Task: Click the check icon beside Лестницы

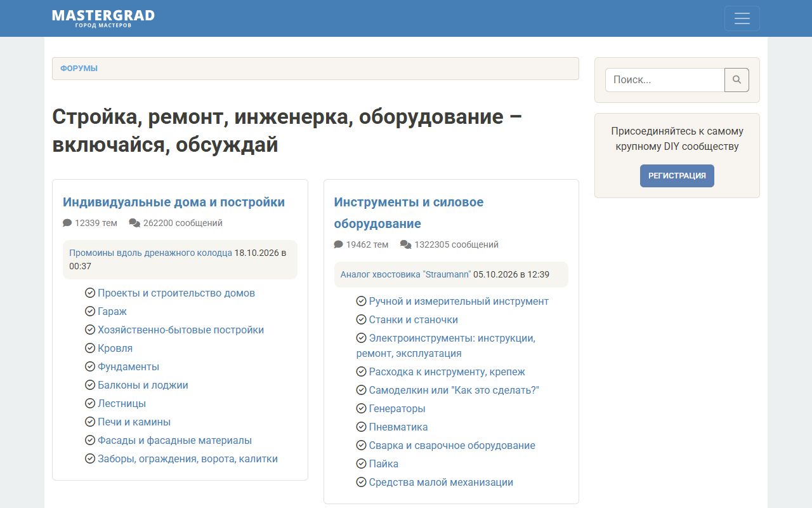Action: [x=90, y=403]
